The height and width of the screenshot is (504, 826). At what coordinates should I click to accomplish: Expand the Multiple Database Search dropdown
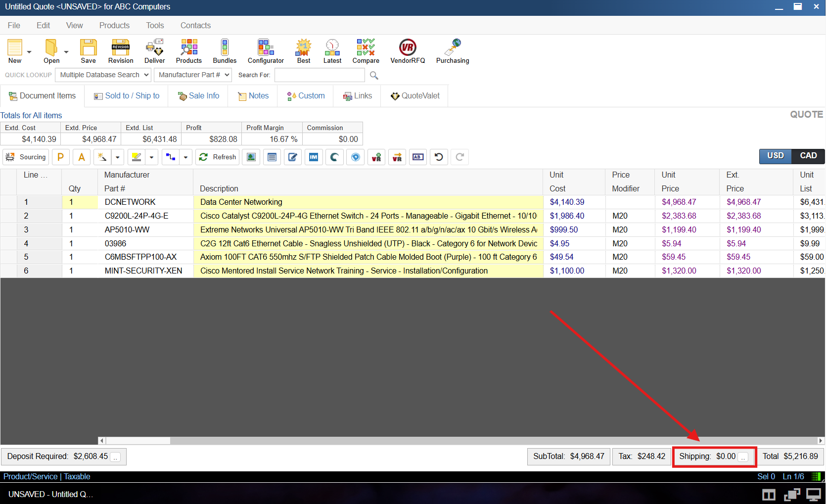click(103, 75)
